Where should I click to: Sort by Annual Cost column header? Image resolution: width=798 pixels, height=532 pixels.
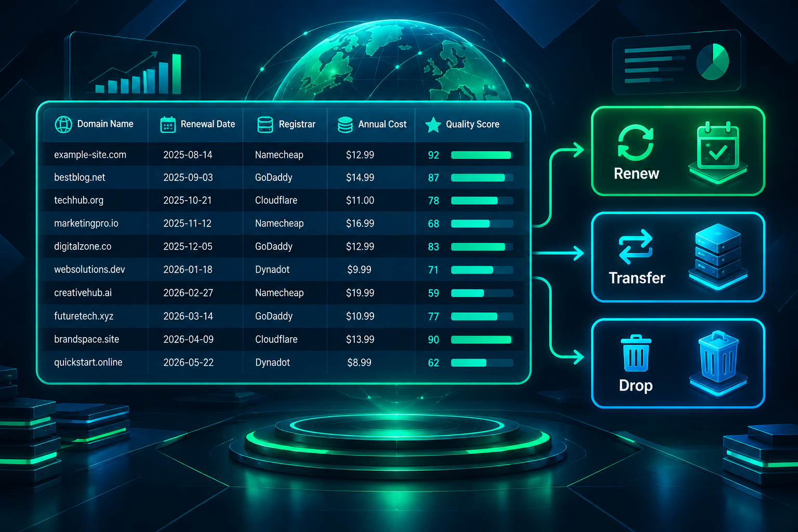click(372, 124)
